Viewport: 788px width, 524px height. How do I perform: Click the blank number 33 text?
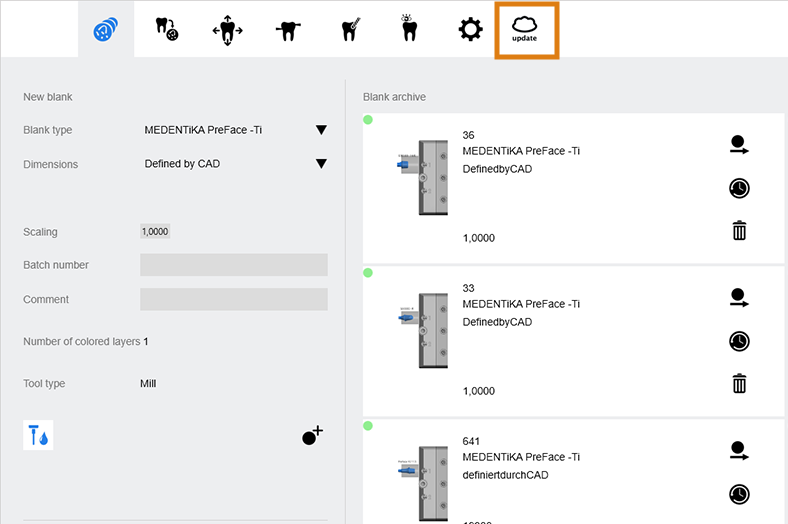[468, 288]
